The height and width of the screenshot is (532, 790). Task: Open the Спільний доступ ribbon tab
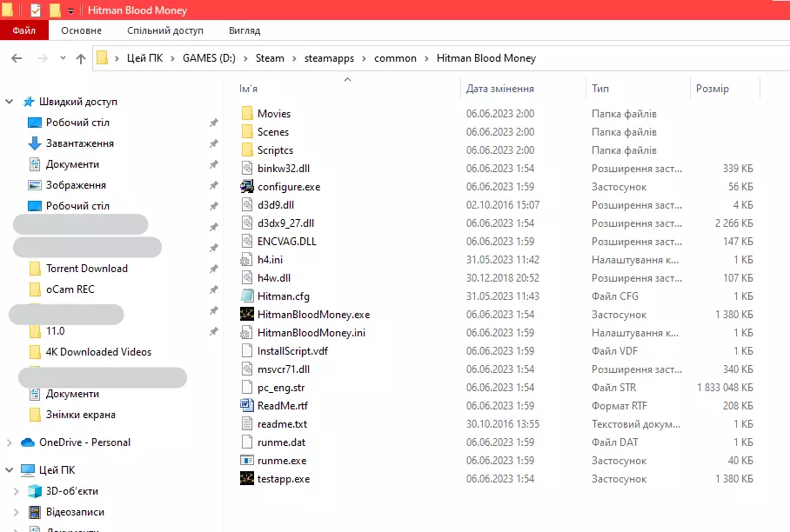click(x=165, y=30)
